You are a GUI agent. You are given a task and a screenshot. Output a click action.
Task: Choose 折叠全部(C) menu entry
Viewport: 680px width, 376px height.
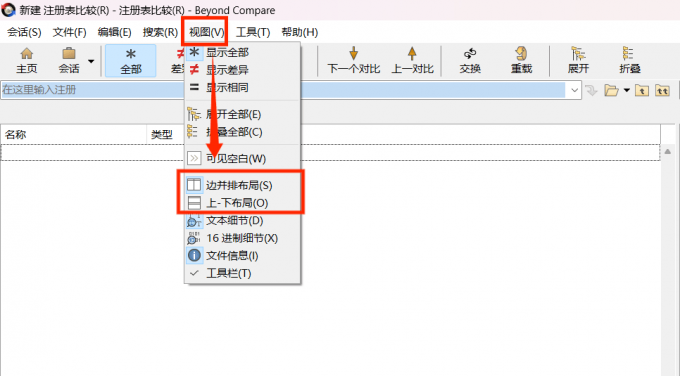pyautogui.click(x=242, y=132)
